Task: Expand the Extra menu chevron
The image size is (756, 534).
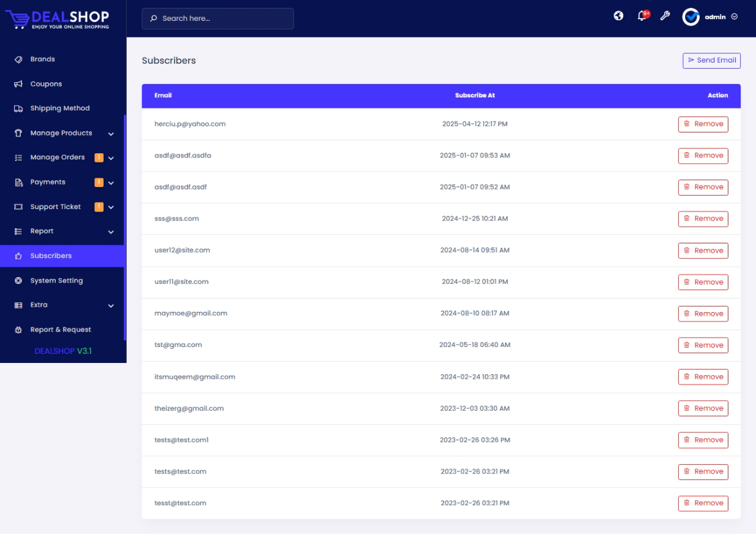Action: click(111, 305)
